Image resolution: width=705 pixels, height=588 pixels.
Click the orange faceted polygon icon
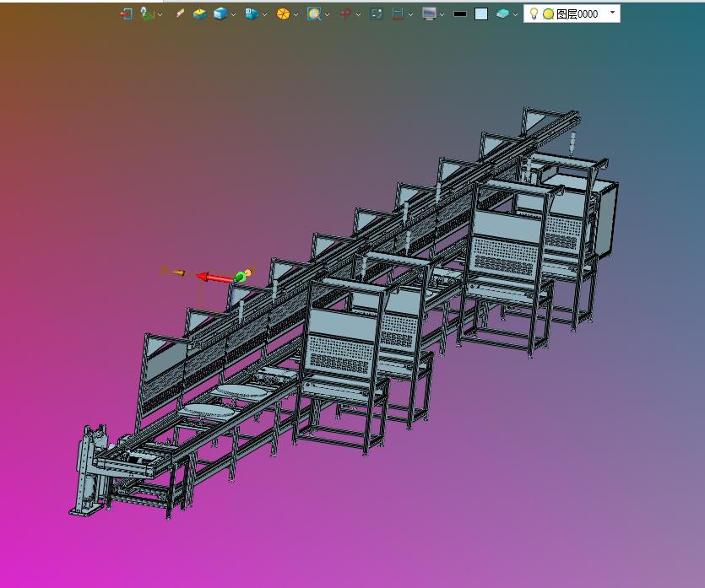coord(283,14)
